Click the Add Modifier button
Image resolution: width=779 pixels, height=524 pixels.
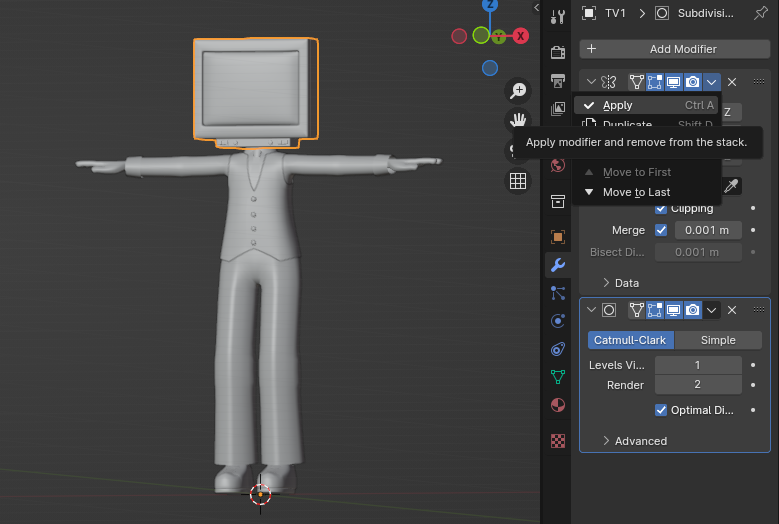(x=675, y=49)
